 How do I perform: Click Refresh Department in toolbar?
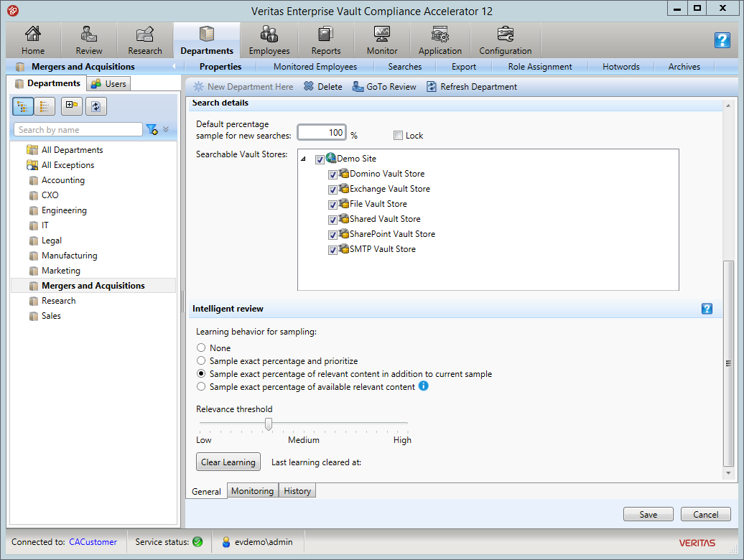472,87
